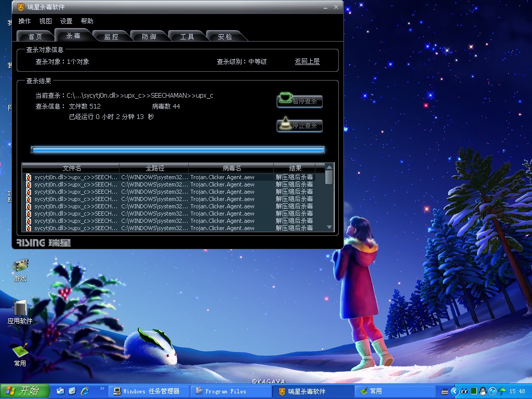532x399 pixels.
Task: Click the Internet Explorer quick launch icon
Action: [x=84, y=391]
